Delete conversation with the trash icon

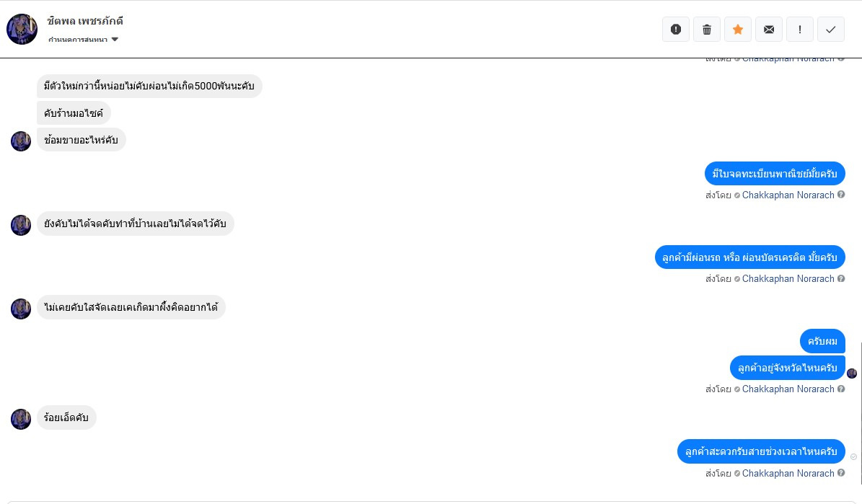tap(707, 29)
